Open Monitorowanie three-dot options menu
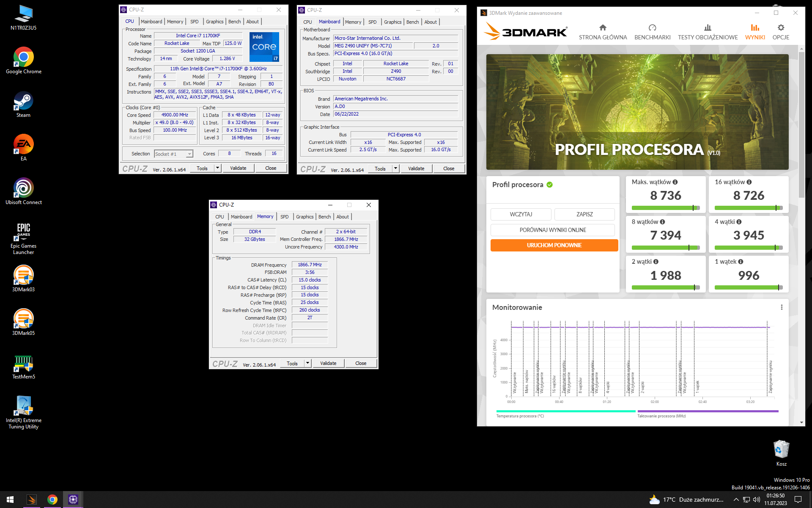The height and width of the screenshot is (508, 812). tap(781, 307)
